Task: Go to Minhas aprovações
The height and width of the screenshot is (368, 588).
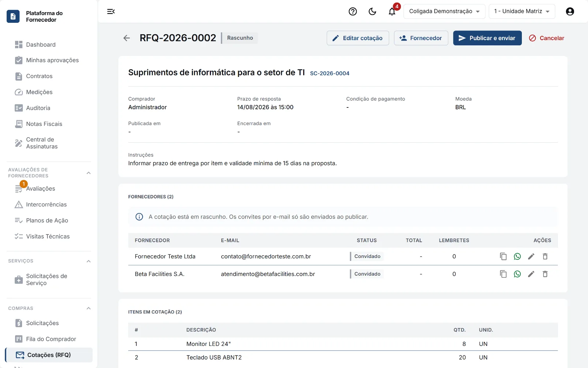Action: (49, 60)
